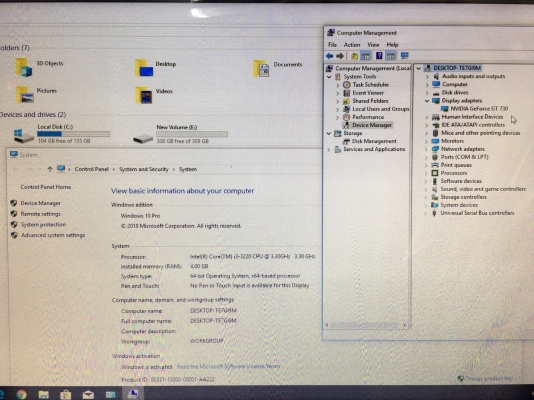Open Advanced system settings link
534x400 pixels.
(53, 235)
